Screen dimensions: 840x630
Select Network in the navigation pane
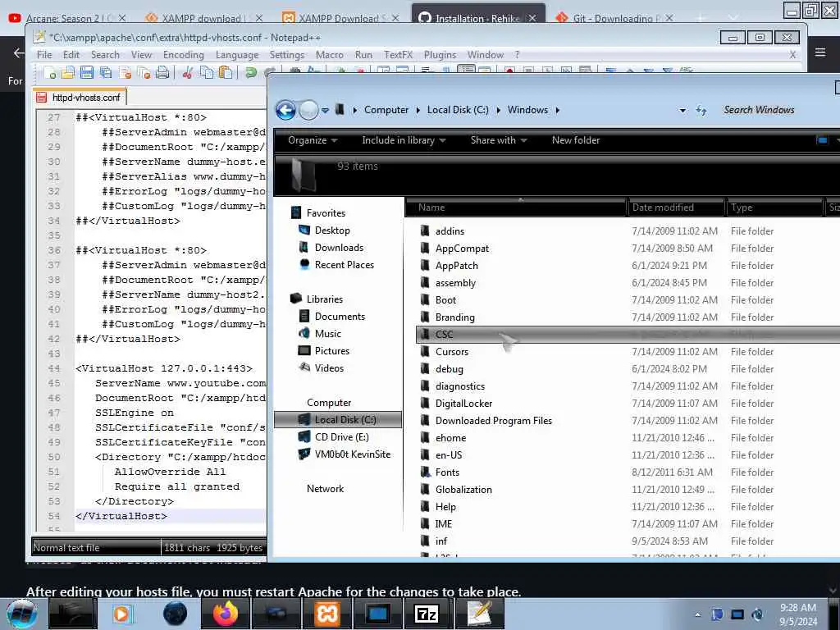point(325,489)
